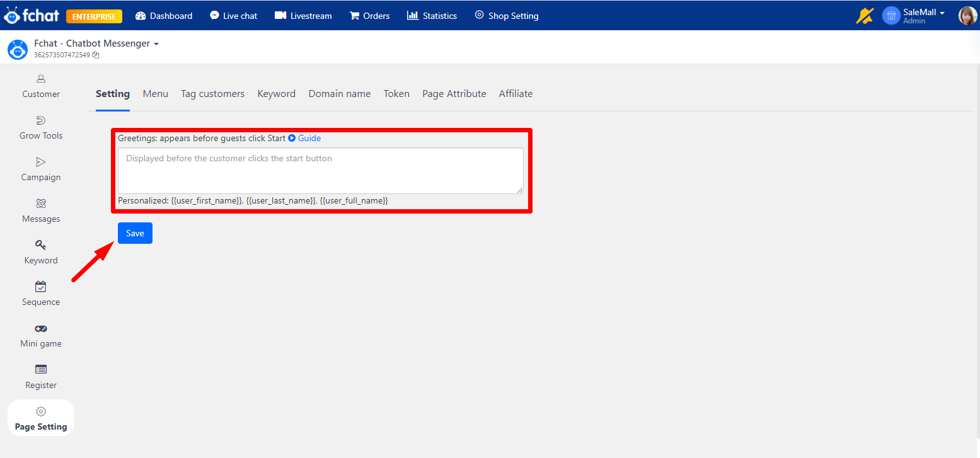Click the Personalized variables hint text
The width and height of the screenshot is (980, 458).
point(253,200)
